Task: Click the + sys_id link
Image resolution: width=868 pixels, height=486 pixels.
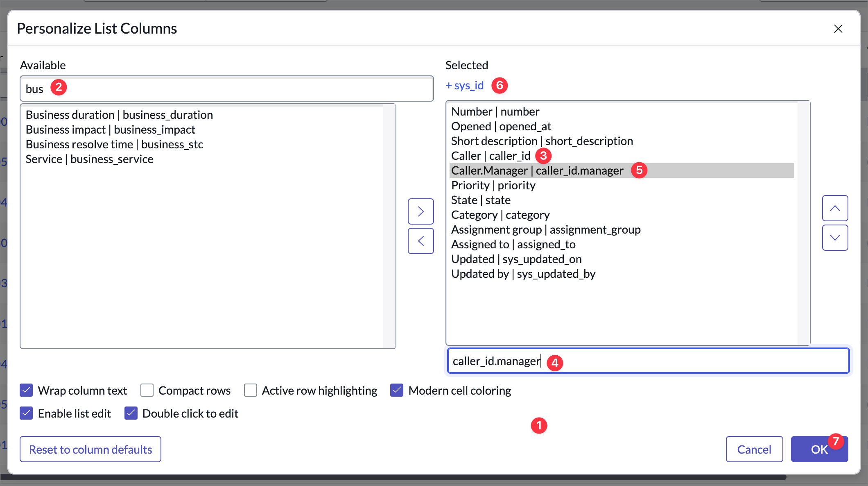Action: [464, 85]
